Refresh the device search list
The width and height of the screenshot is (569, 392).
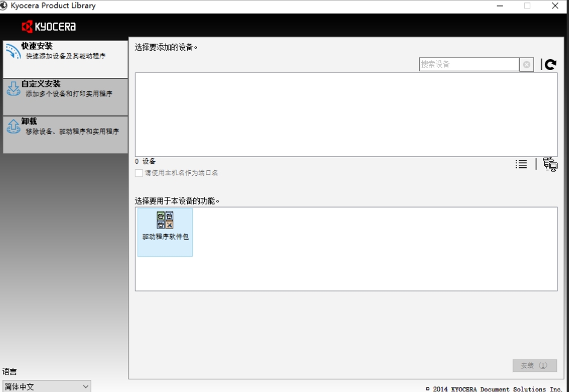click(550, 63)
